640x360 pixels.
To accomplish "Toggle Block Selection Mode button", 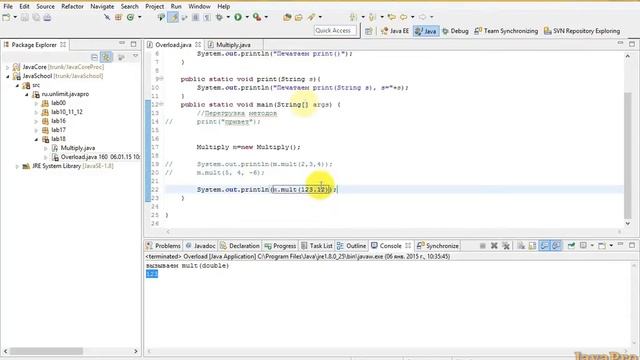I will pos(196,17).
